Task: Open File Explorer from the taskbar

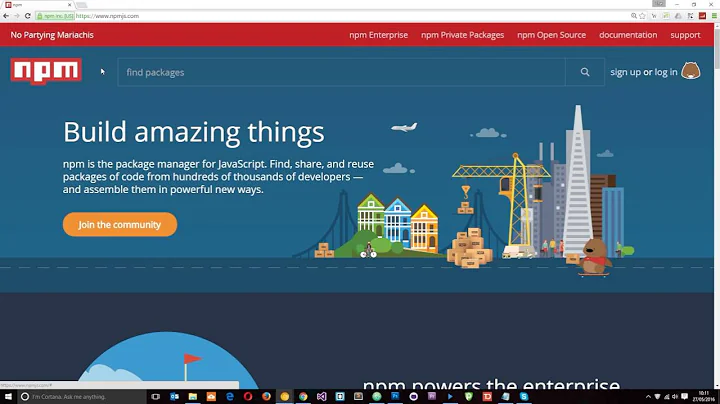Action: coord(192,397)
